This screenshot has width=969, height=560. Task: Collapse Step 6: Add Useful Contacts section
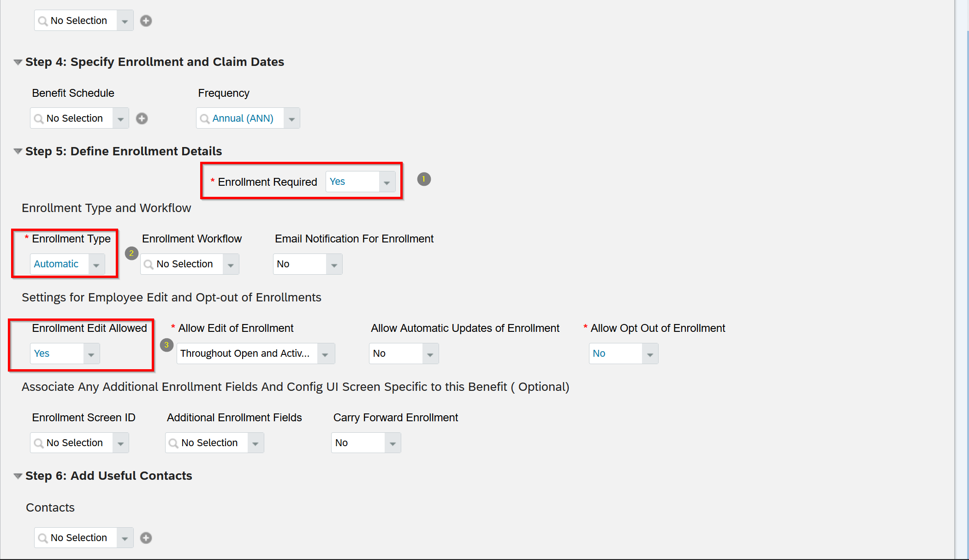(x=18, y=476)
